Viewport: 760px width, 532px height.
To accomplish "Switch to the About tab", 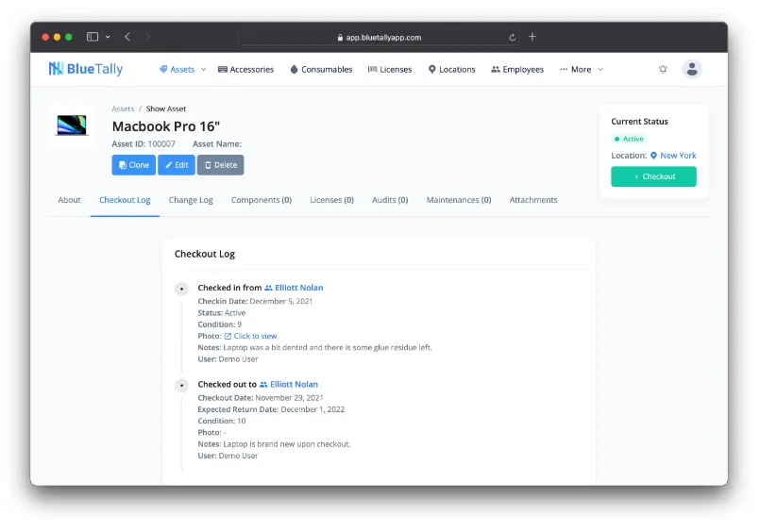I will [69, 200].
